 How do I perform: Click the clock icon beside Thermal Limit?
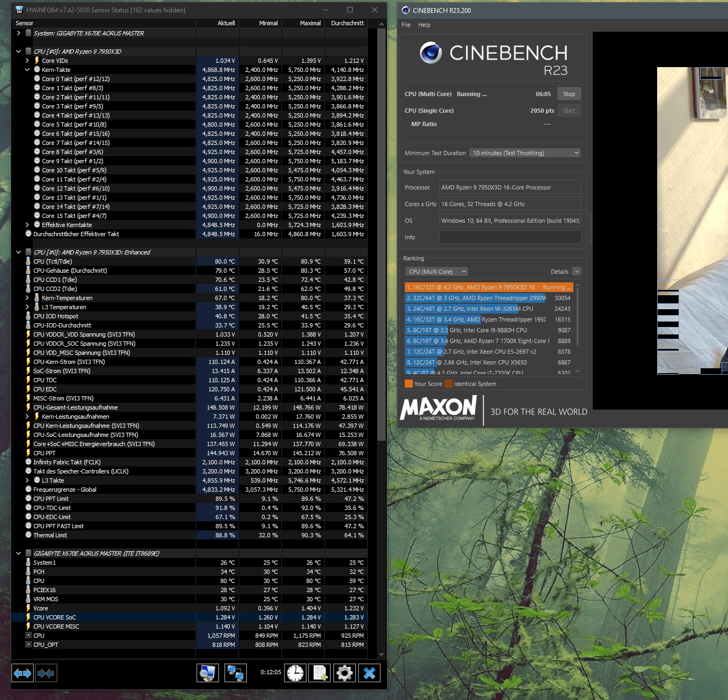point(28,535)
